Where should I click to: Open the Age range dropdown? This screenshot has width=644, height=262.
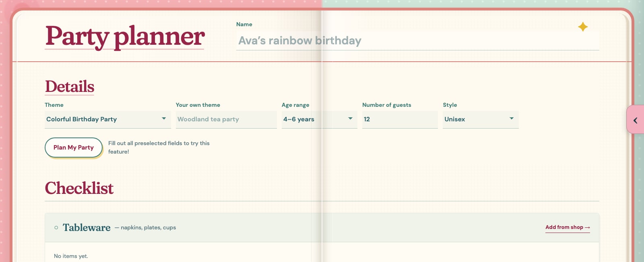click(x=319, y=119)
